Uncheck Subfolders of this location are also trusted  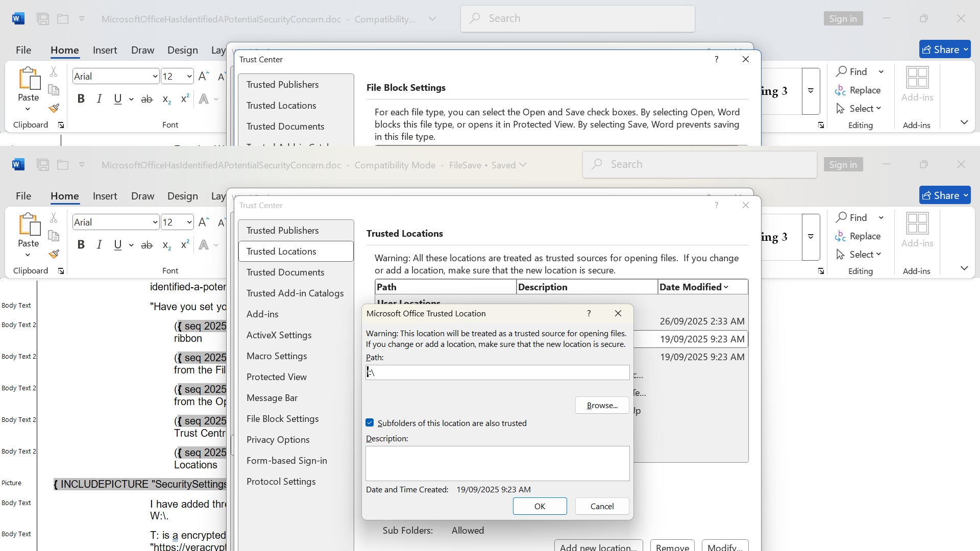369,423
